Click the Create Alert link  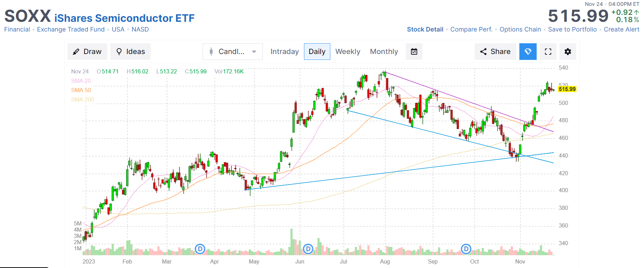tap(621, 29)
